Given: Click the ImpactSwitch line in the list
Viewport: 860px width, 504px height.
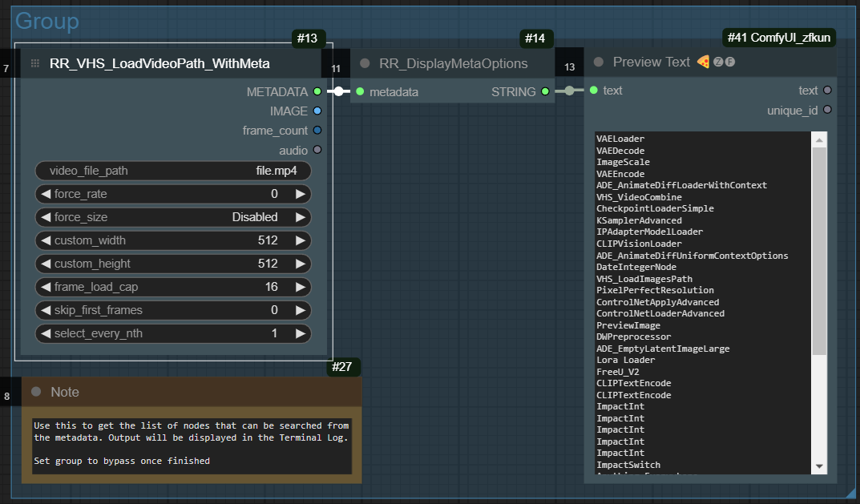Looking at the screenshot, I should [628, 465].
